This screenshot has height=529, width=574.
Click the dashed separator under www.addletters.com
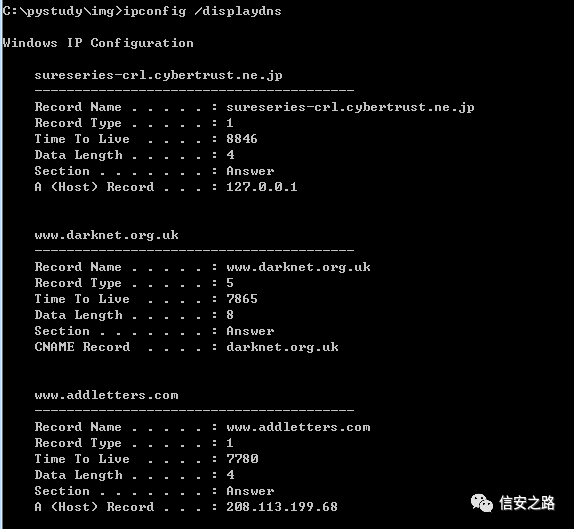point(194,410)
